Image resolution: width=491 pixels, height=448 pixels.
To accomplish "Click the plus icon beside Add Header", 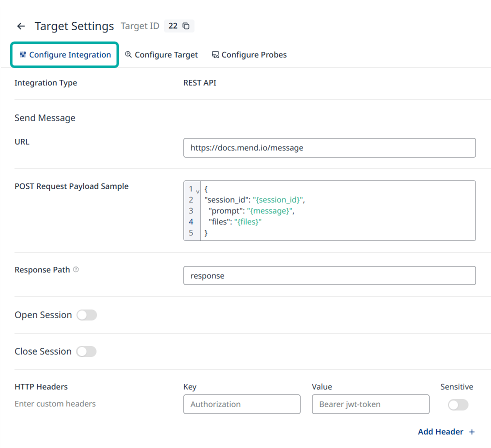I will [x=471, y=432].
